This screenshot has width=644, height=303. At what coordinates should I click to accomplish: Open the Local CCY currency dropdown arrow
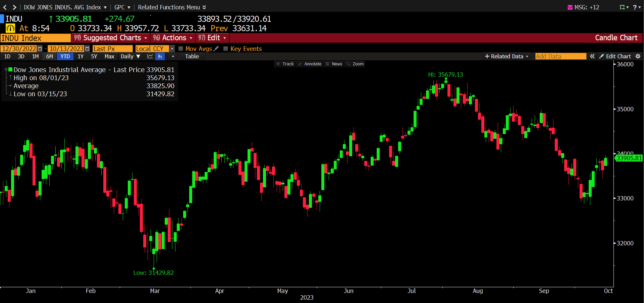pos(172,49)
